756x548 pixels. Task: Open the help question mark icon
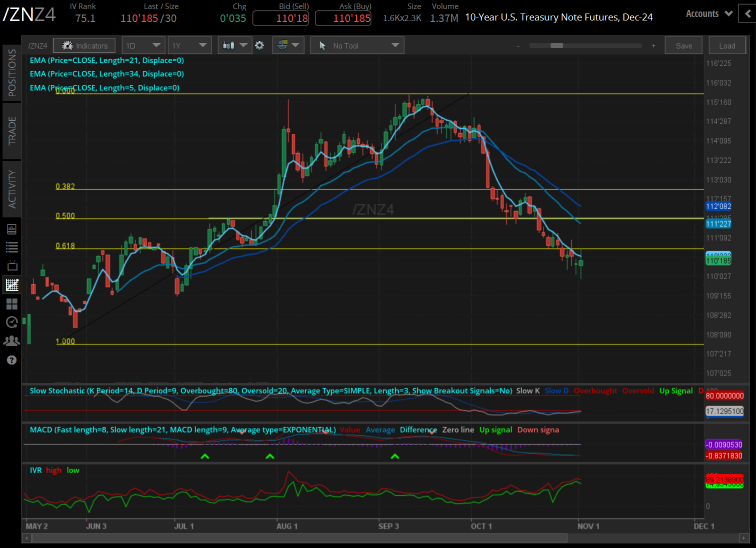pos(12,360)
